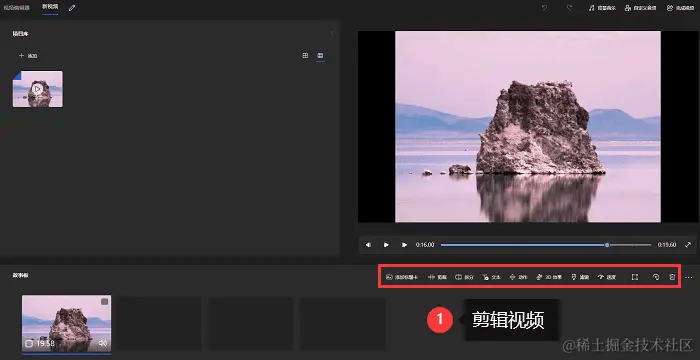Open the Motion tool

click(x=518, y=277)
